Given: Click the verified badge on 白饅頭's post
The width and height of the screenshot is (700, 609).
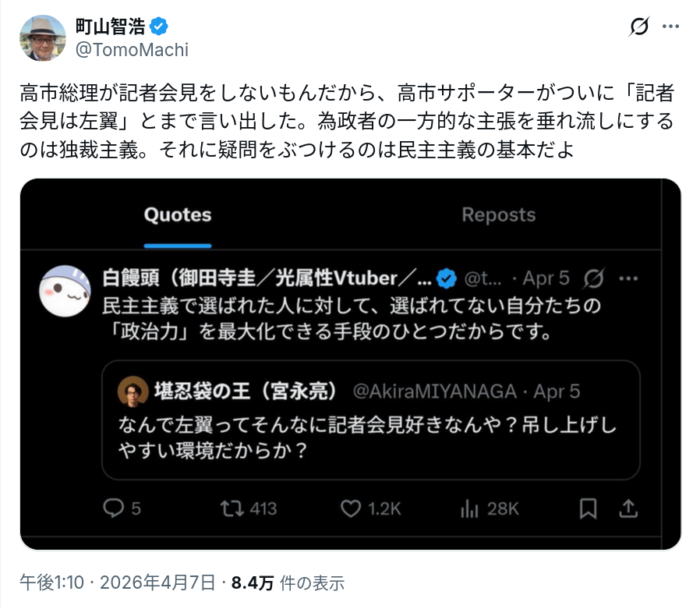Looking at the screenshot, I should (x=447, y=278).
